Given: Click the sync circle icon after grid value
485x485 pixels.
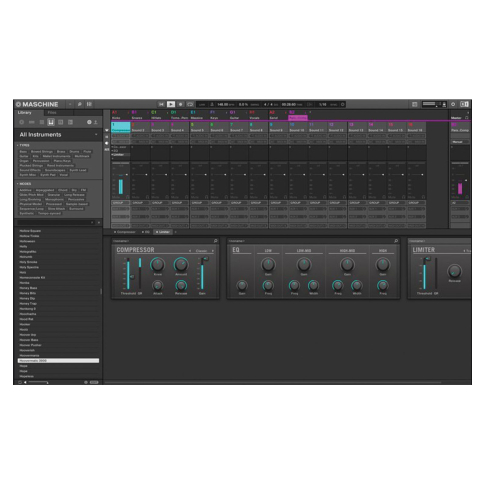Looking at the screenshot, I should 342,104.
